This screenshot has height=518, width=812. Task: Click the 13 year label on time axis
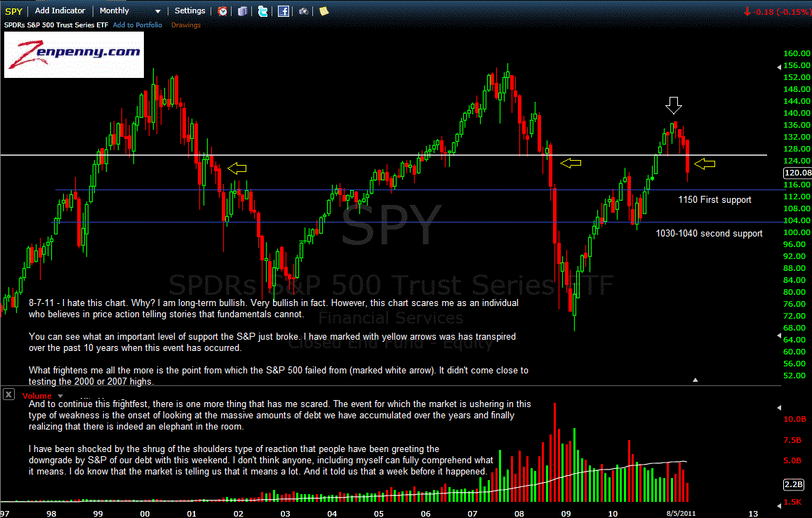pos(753,513)
